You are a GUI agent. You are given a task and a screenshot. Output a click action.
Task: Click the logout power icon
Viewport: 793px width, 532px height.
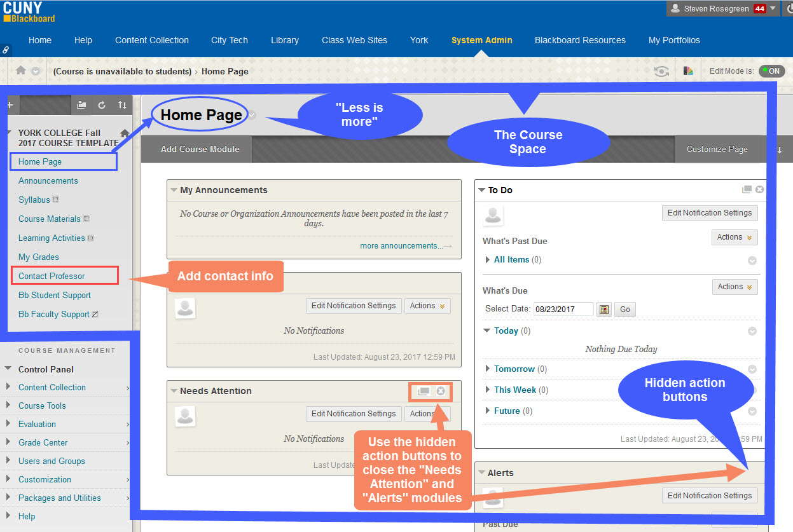(x=788, y=9)
